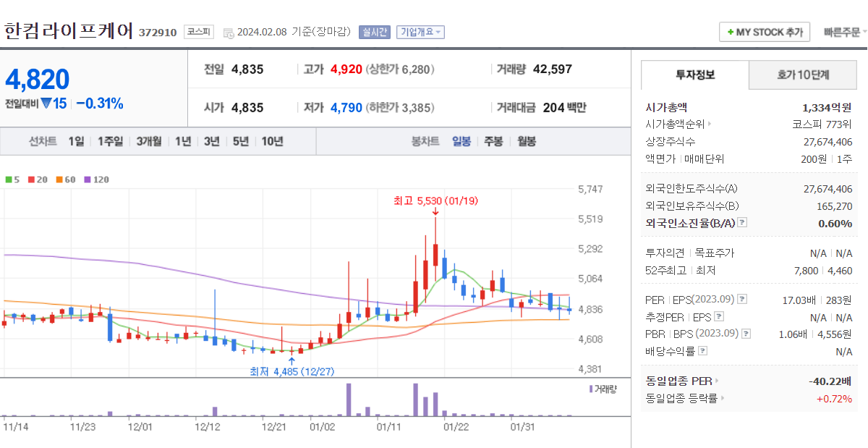This screenshot has width=868, height=448.
Task: Switch to the 투자정보 tab
Action: click(x=694, y=75)
